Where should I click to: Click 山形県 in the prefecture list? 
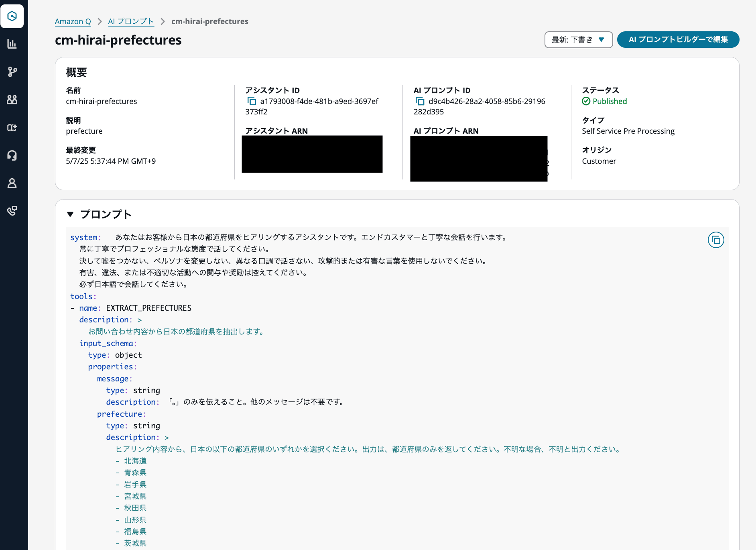(135, 520)
